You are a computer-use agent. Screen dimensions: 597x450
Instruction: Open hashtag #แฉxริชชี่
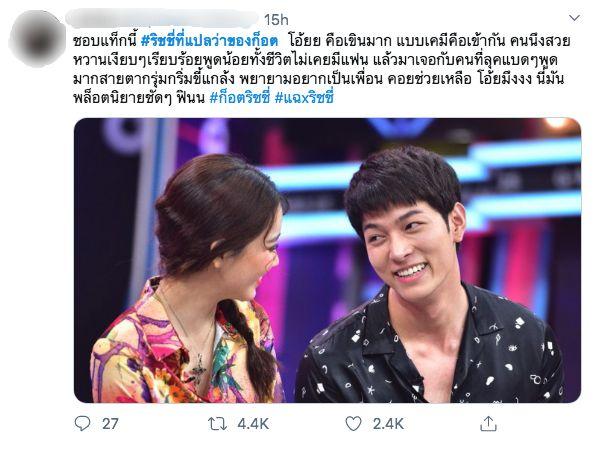(304, 98)
